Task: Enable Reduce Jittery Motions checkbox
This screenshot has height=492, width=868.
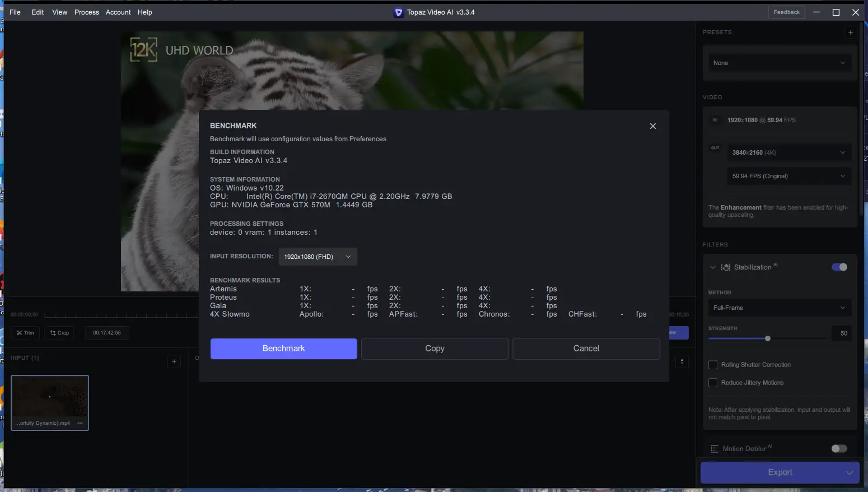Action: [x=713, y=383]
